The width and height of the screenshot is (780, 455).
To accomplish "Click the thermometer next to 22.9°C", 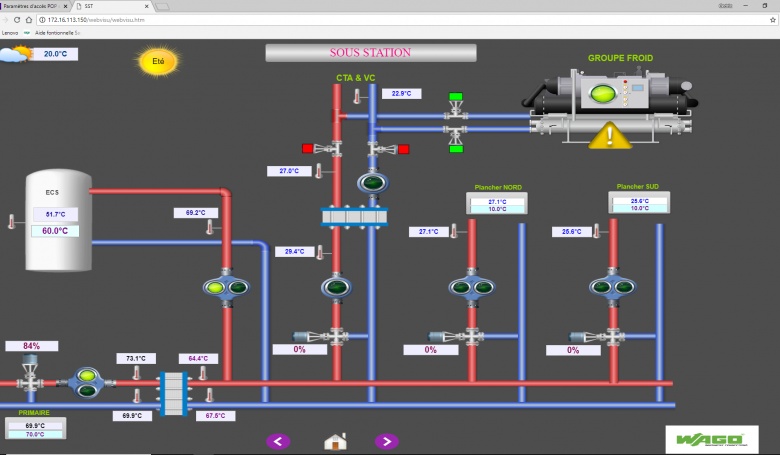I will [357, 96].
